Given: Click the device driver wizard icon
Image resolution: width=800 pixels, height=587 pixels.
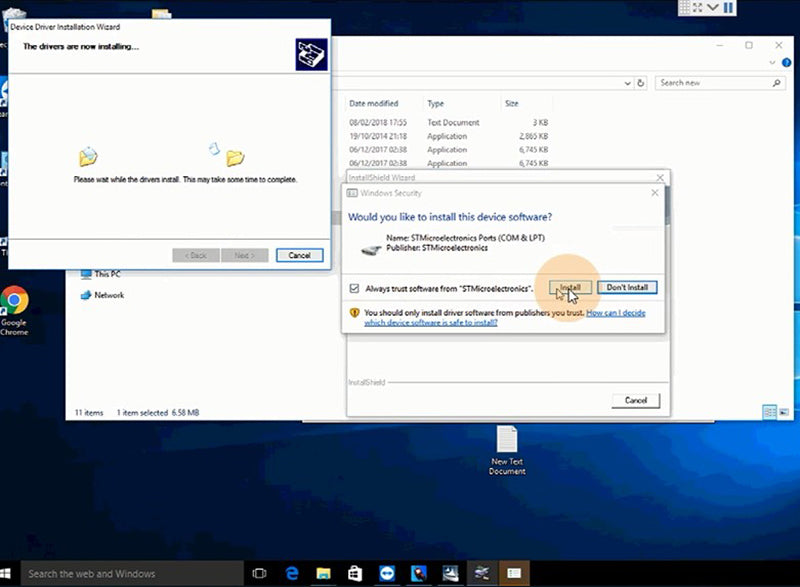Looking at the screenshot, I should tap(311, 55).
